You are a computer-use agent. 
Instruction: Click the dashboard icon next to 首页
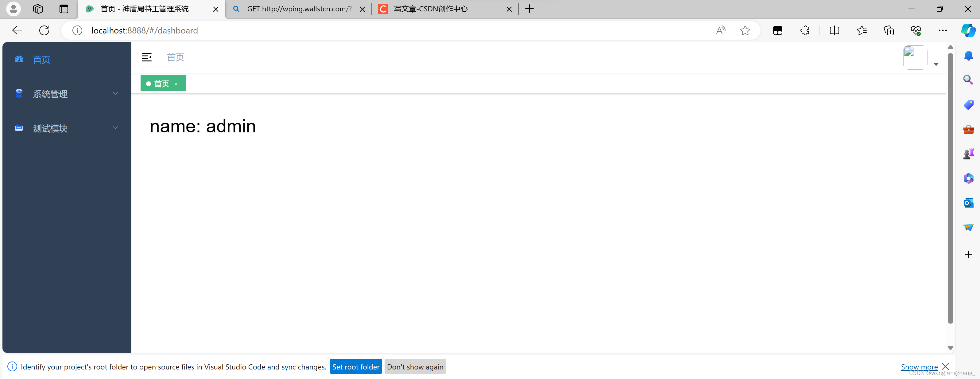click(19, 59)
